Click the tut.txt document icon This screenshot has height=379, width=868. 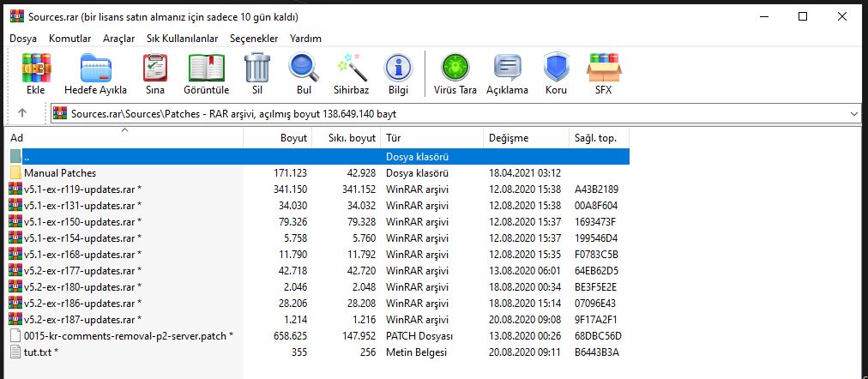(x=15, y=352)
